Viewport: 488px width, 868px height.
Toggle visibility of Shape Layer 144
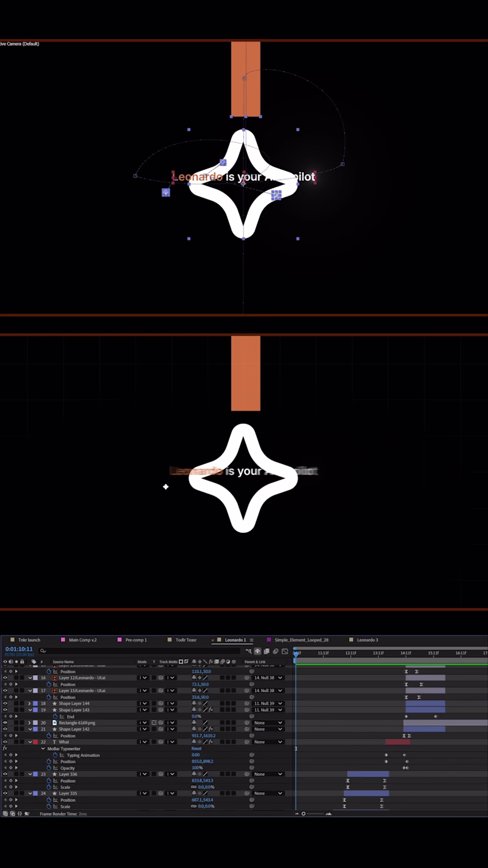5,703
